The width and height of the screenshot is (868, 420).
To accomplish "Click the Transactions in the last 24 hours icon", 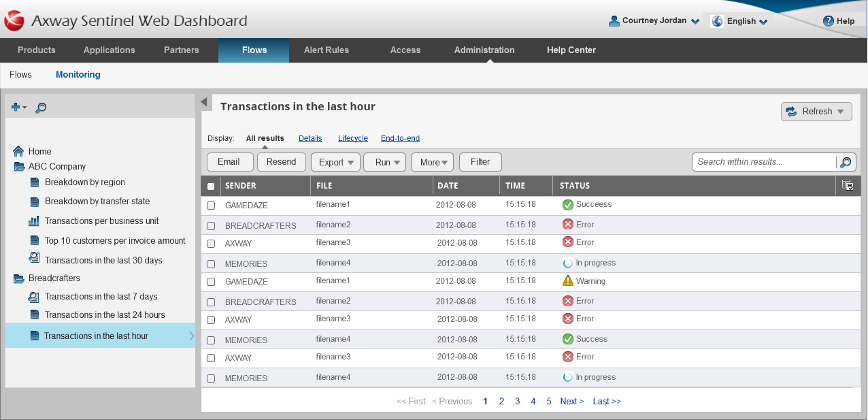I will [x=35, y=315].
